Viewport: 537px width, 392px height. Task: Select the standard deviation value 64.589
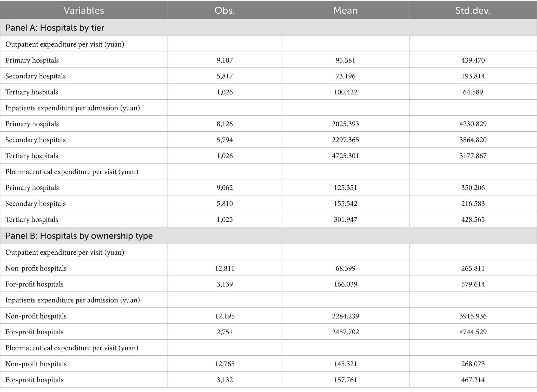473,92
